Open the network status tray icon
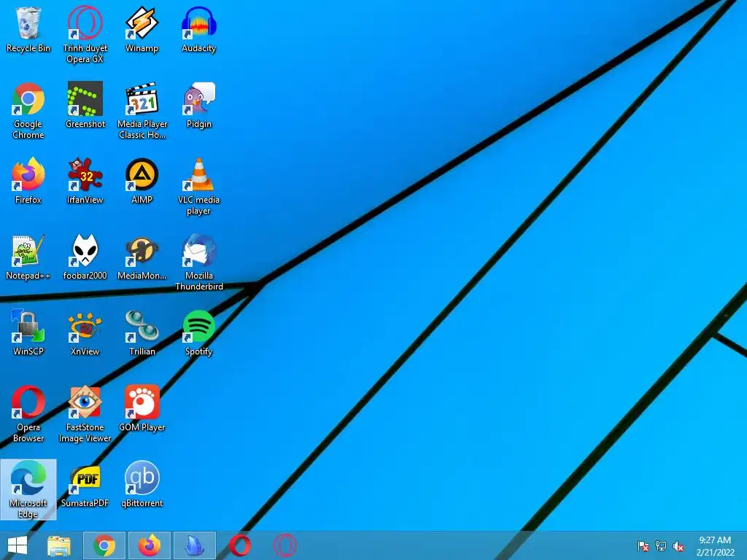747x560 pixels. [661, 546]
